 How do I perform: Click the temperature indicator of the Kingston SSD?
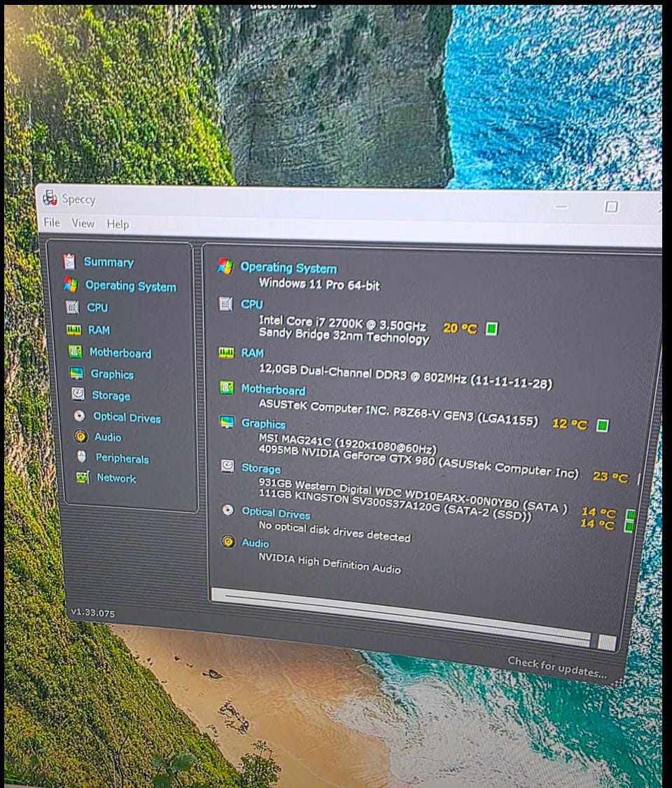tap(629, 526)
